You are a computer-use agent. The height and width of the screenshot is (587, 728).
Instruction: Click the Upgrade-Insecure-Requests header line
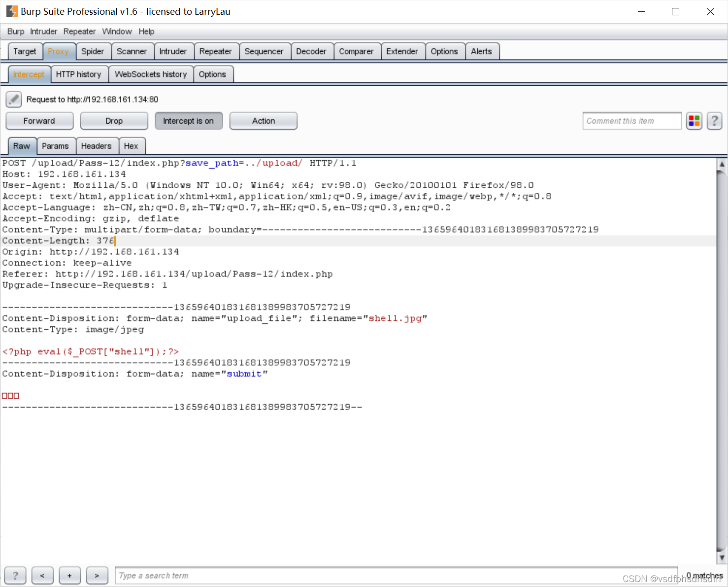tap(85, 285)
